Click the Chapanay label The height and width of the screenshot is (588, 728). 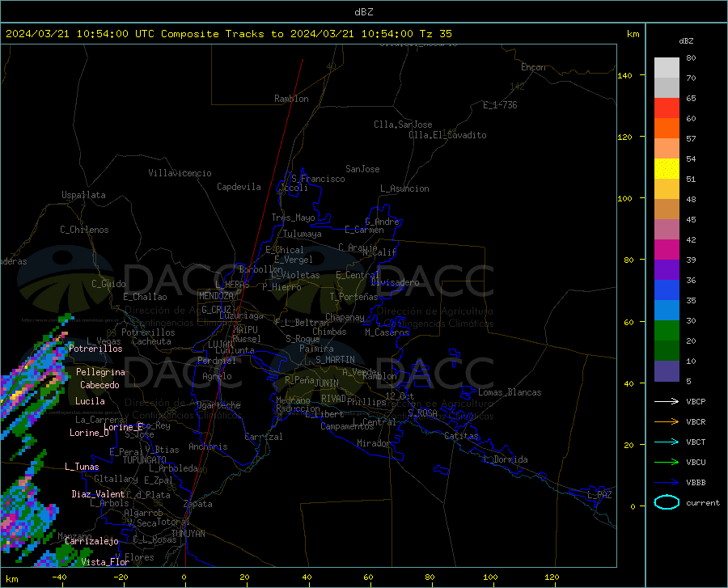point(345,317)
